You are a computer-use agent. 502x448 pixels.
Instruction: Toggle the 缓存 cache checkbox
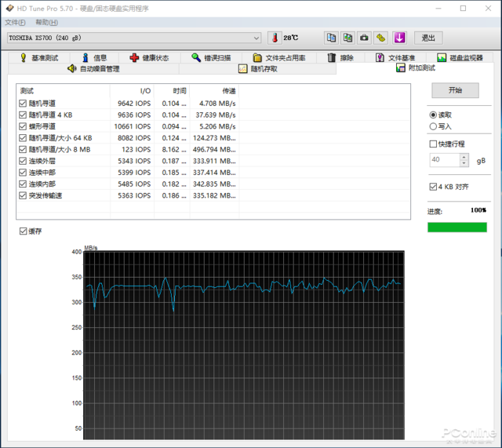pyautogui.click(x=23, y=231)
